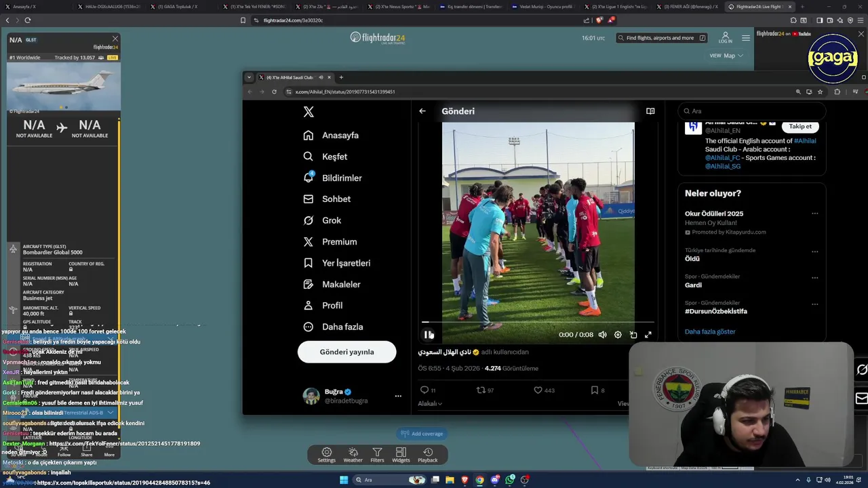The height and width of the screenshot is (488, 868).
Task: Open the Gardi trending topic
Action: (693, 285)
